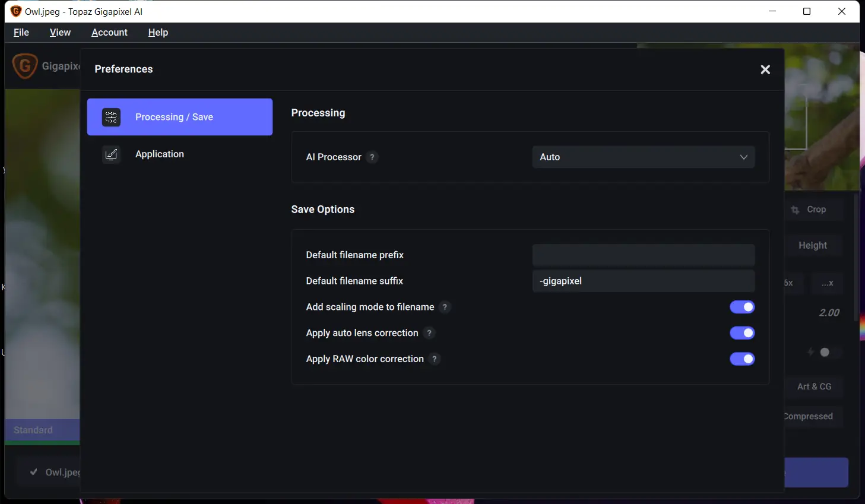The width and height of the screenshot is (865, 504).
Task: Toggle Apply RAW color correction switch
Action: click(x=742, y=359)
